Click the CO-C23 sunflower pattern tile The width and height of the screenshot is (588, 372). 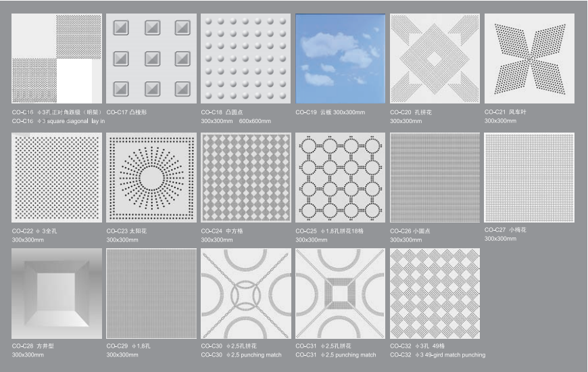(x=151, y=177)
